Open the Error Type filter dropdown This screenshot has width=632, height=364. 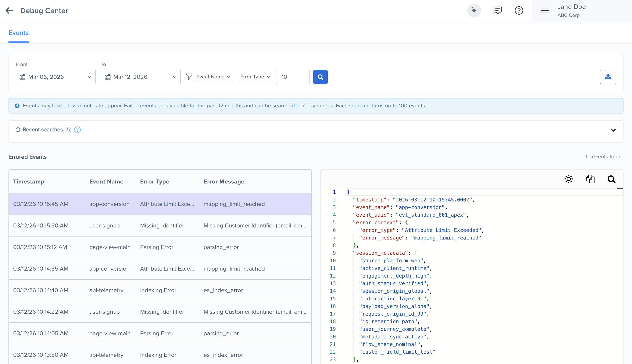point(255,77)
